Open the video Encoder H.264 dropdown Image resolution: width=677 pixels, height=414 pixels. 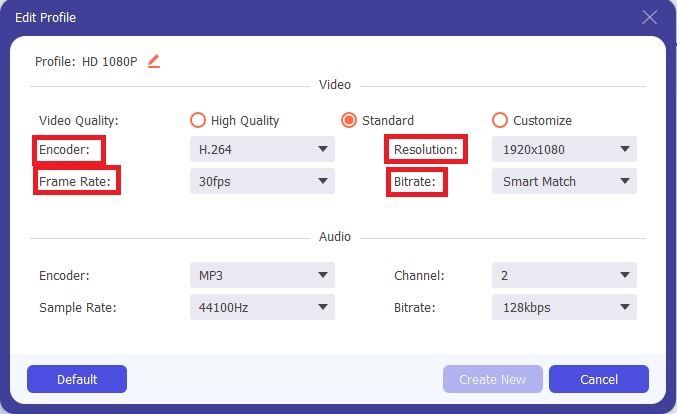click(x=262, y=150)
